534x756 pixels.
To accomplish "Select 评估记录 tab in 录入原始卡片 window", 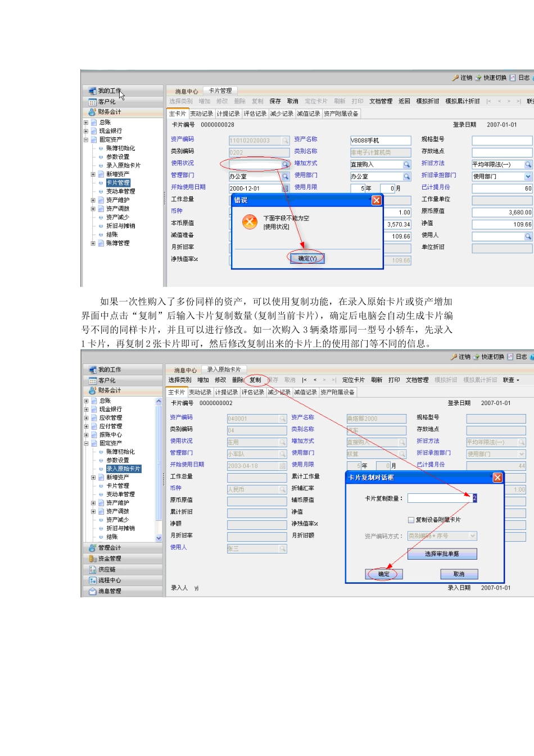I will pyautogui.click(x=253, y=392).
